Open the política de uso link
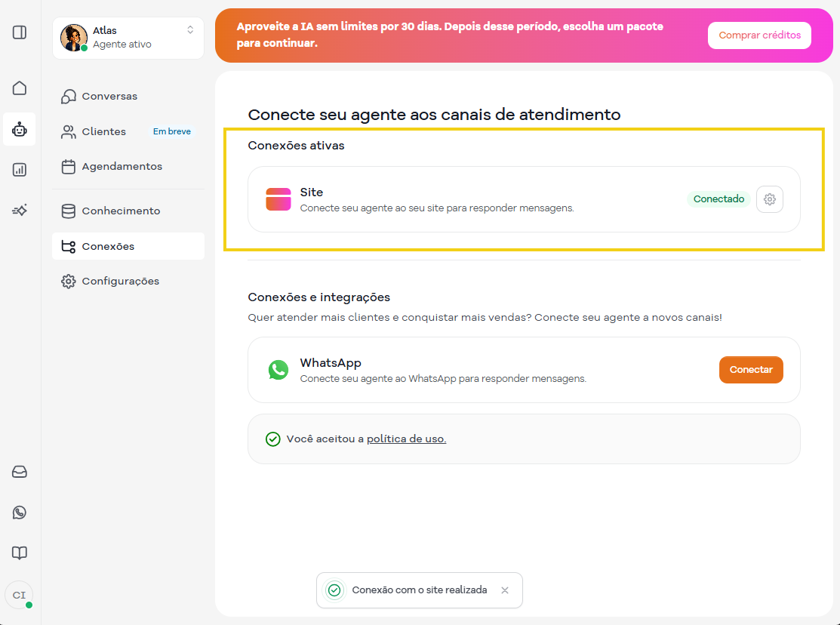 406,439
